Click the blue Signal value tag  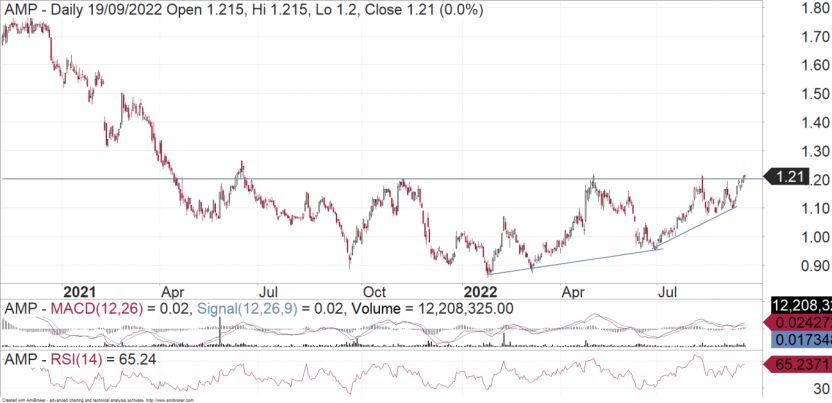(800, 342)
